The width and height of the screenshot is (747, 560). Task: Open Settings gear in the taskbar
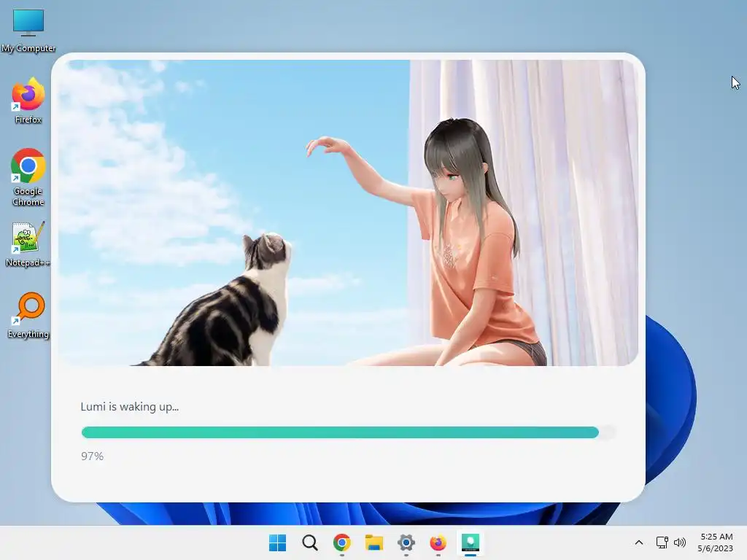tap(406, 542)
